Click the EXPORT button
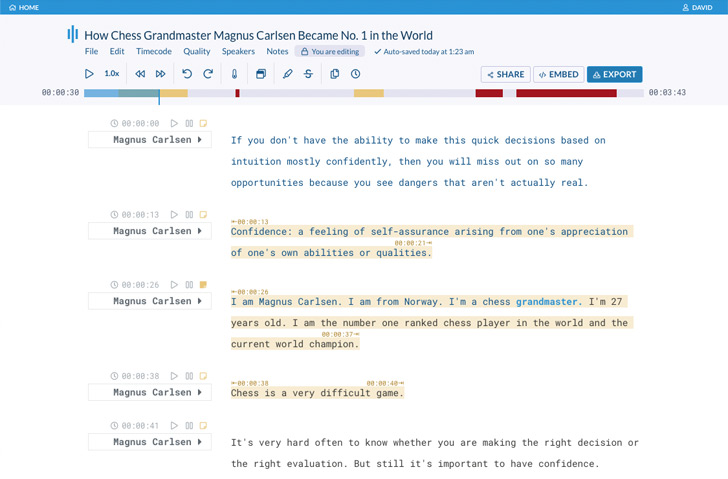Image resolution: width=728 pixels, height=479 pixels. [615, 74]
